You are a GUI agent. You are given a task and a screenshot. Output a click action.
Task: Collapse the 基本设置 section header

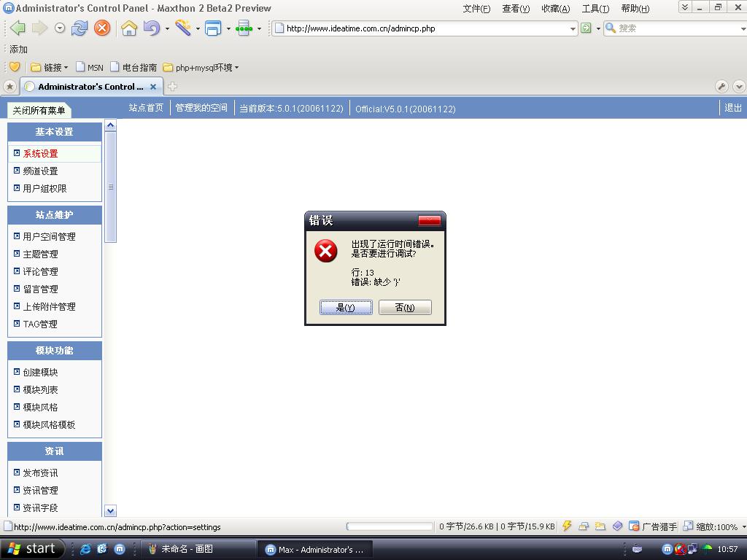click(x=55, y=132)
